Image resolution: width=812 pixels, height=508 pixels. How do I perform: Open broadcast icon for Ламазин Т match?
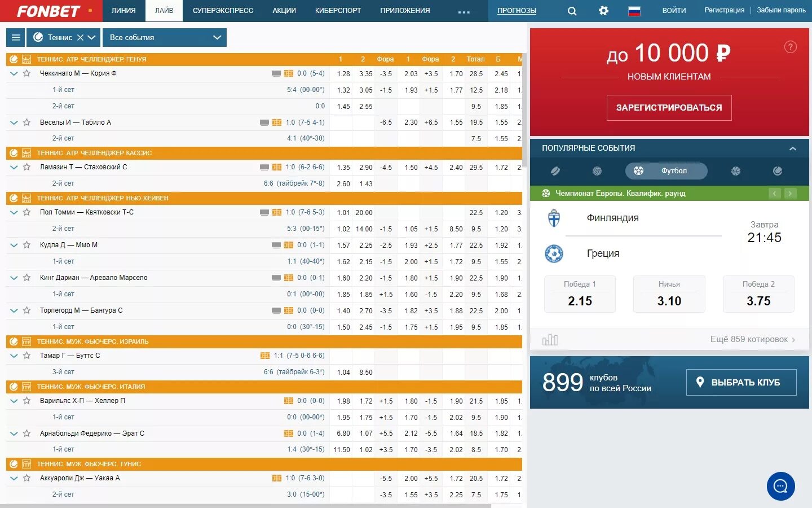point(264,167)
